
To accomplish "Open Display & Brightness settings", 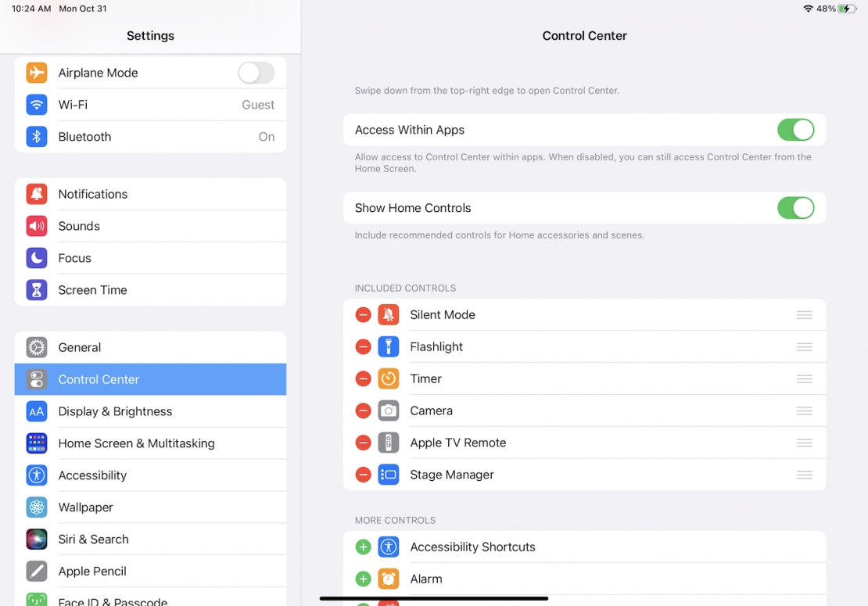I will [115, 411].
